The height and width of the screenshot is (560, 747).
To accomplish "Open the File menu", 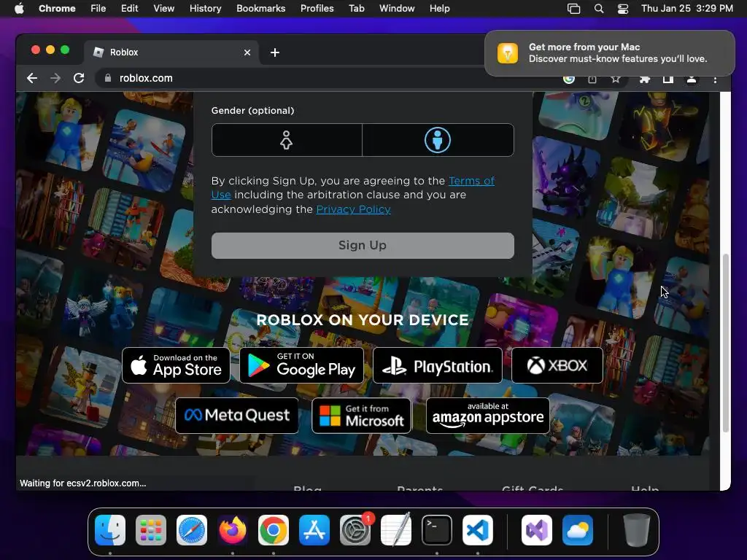I will [98, 9].
